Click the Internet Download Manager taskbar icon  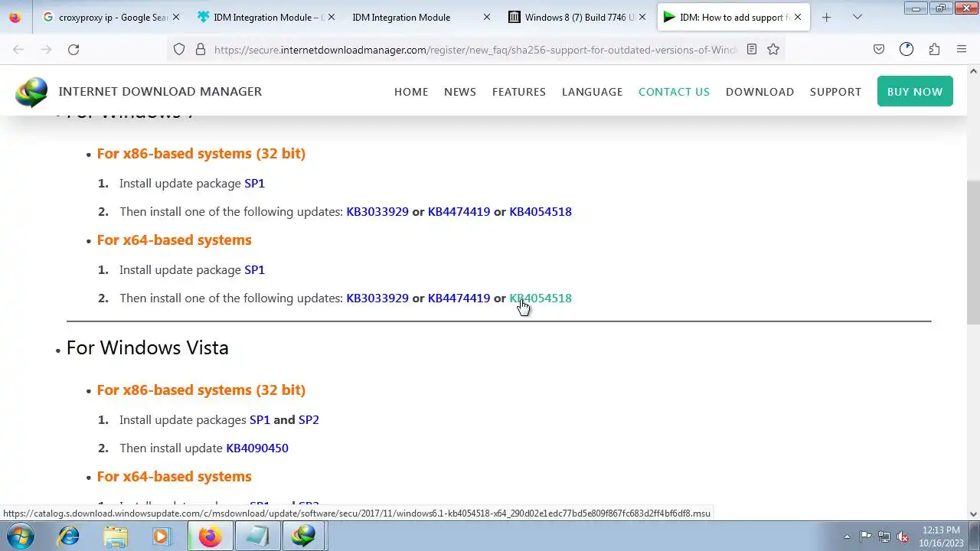[x=303, y=536]
